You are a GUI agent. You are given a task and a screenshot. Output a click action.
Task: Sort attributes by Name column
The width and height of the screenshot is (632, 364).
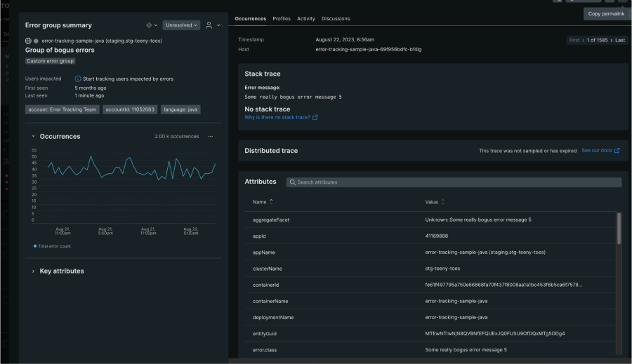click(x=263, y=202)
